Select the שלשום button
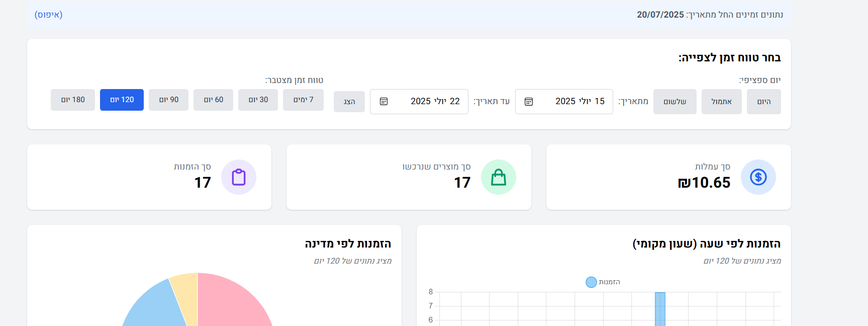Screen dimensions: 868x326 (x=674, y=102)
